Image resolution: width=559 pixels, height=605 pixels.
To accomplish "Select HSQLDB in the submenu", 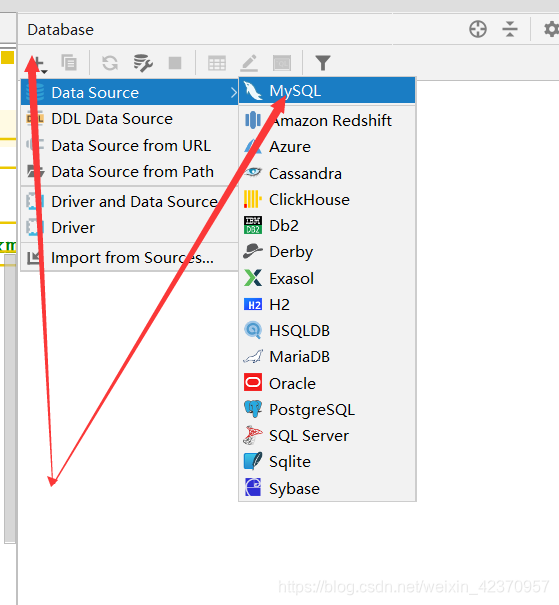I will pyautogui.click(x=327, y=331).
